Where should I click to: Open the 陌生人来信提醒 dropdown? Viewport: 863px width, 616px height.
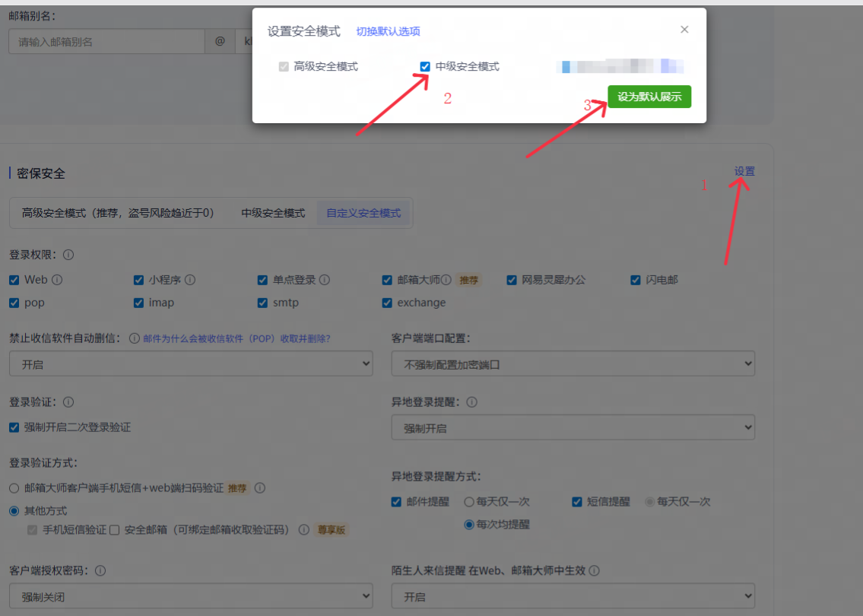pos(573,596)
